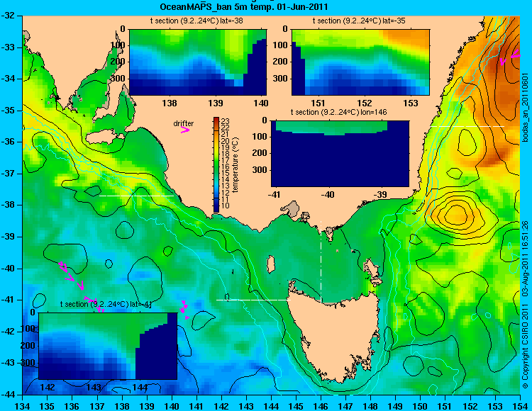This screenshot has width=532, height=411.
Task: Pick the 20 degree yellow on the colorbar
Action: 216,140
